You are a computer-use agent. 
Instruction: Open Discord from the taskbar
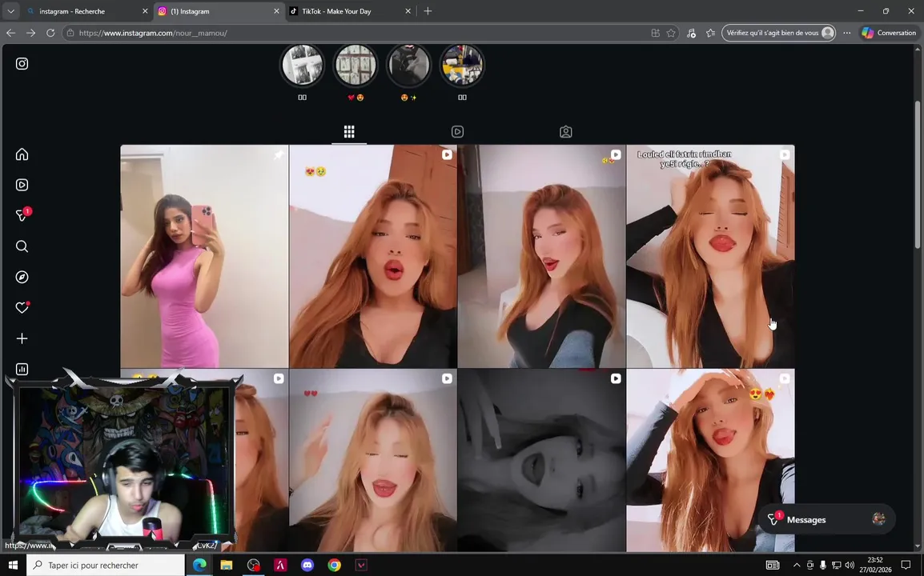point(307,566)
